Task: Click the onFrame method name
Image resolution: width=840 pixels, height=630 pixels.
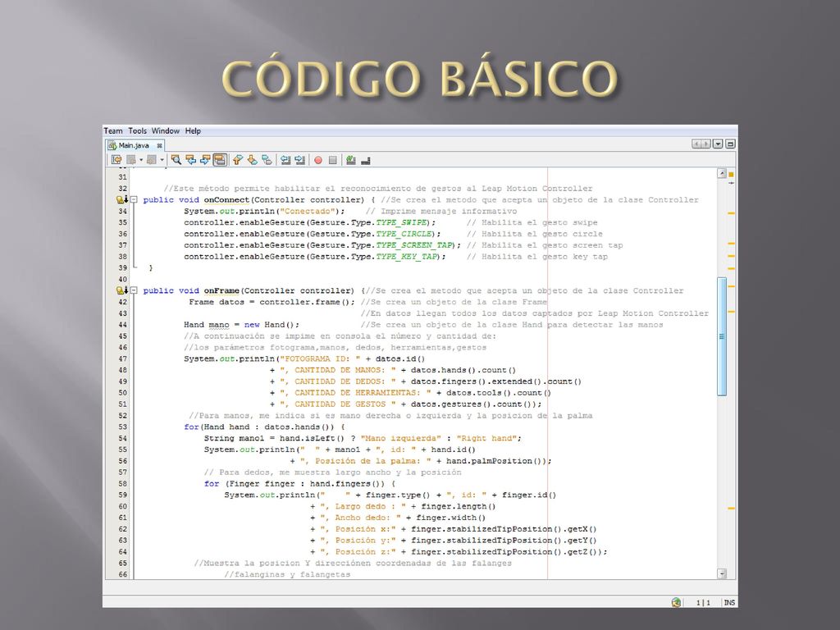Action: (221, 290)
